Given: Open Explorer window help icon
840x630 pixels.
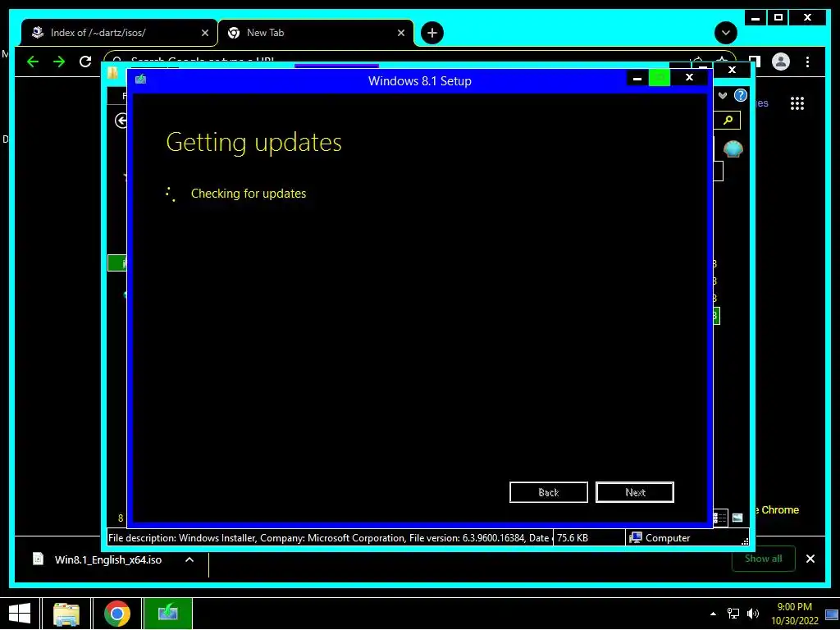Looking at the screenshot, I should click(x=741, y=95).
